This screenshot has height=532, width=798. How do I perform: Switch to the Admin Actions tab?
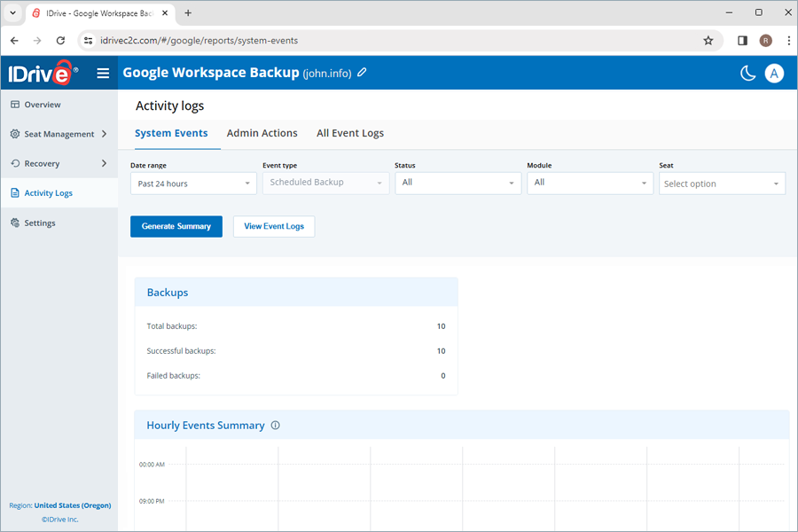(262, 133)
